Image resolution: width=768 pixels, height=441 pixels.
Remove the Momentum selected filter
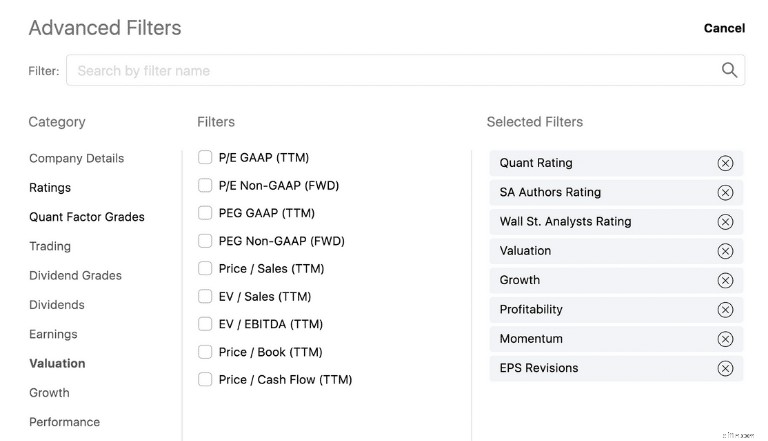pyautogui.click(x=725, y=339)
